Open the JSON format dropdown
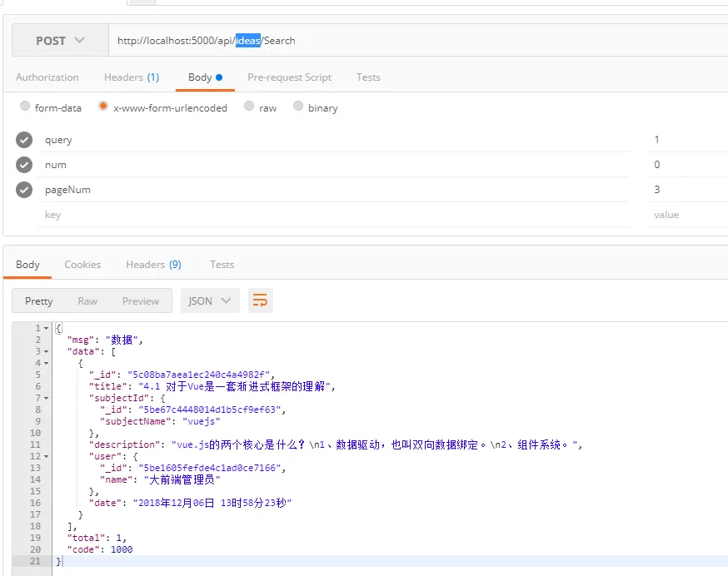The image size is (728, 576). [210, 300]
